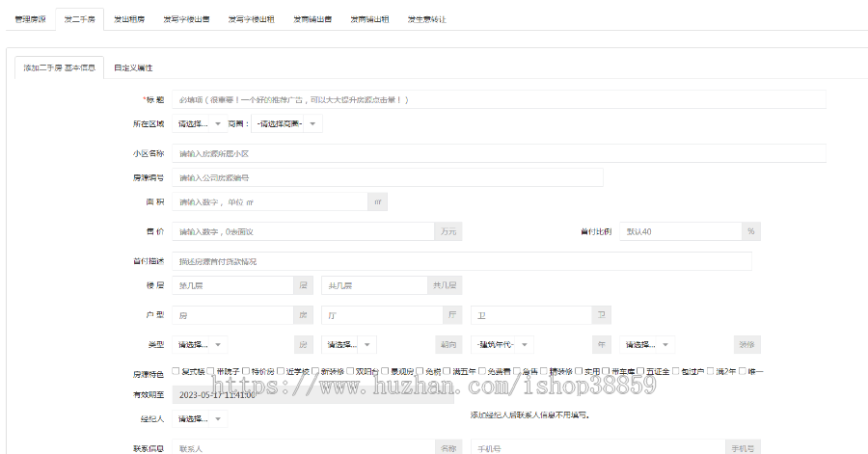Focus the 卫 bathrooms count input

(x=530, y=314)
